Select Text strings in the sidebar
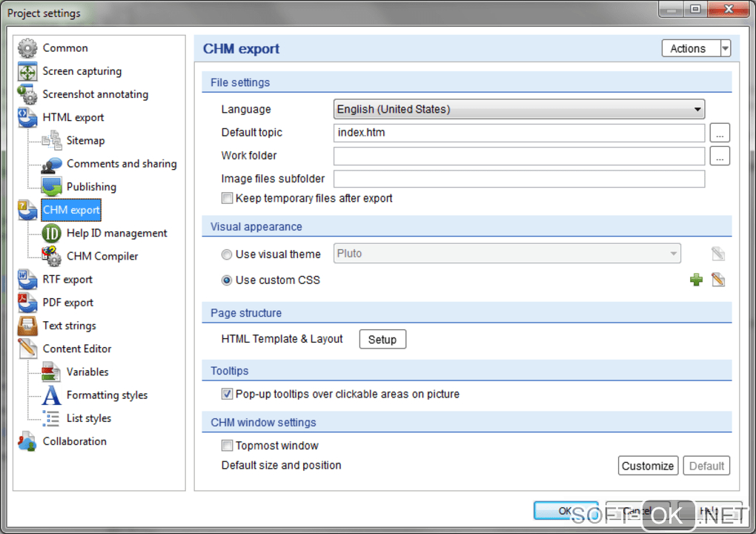 (69, 326)
